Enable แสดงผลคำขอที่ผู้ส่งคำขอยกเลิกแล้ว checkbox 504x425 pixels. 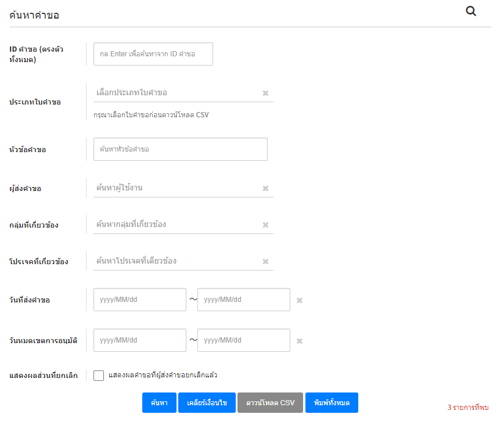99,375
